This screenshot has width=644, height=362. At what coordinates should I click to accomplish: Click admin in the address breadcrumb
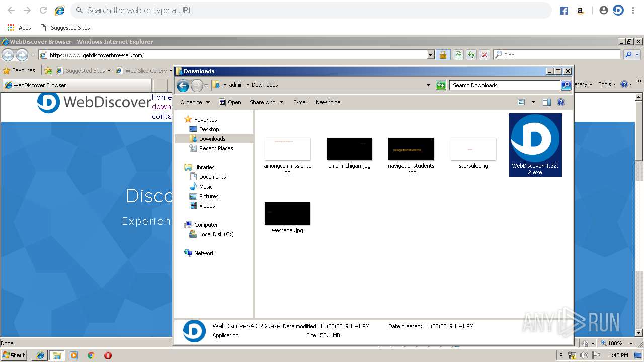point(236,85)
